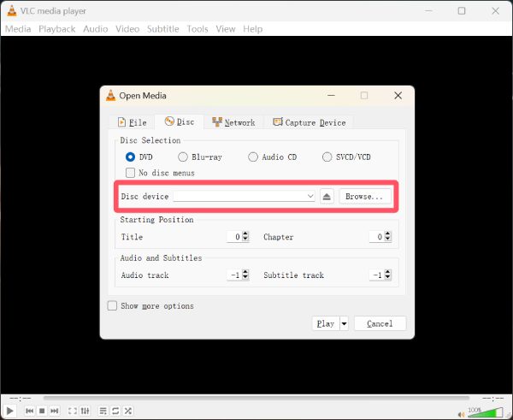This screenshot has height=420, width=513.
Task: Click the Disc device text field
Action: [244, 196]
